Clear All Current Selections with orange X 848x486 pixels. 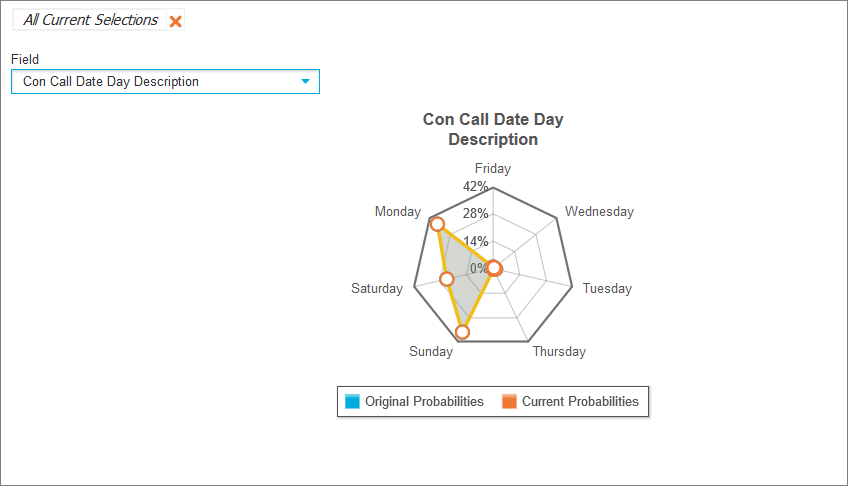tap(176, 21)
